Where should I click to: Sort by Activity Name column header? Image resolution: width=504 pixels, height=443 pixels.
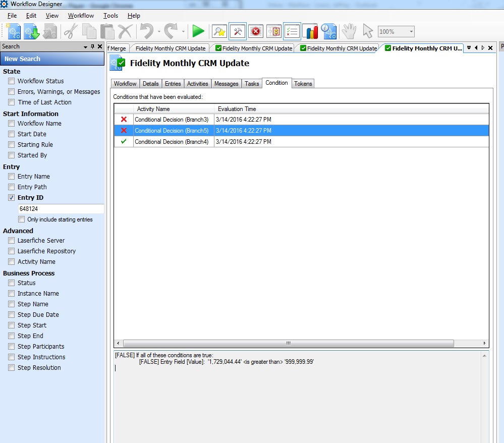174,109
